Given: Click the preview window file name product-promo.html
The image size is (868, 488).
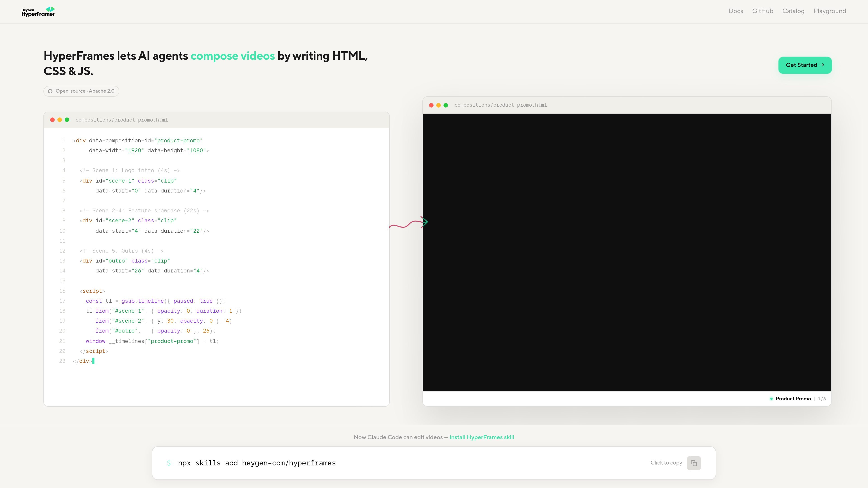Looking at the screenshot, I should pyautogui.click(x=500, y=105).
